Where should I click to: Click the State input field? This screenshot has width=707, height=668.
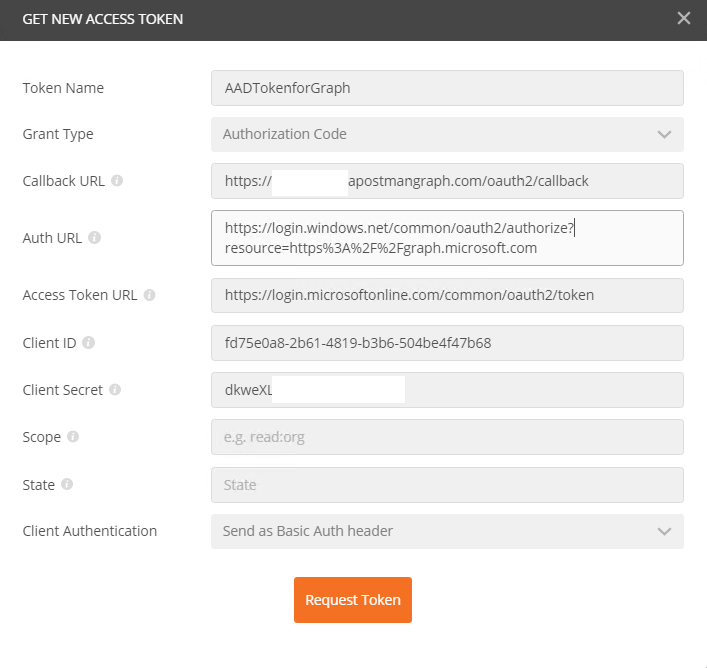click(447, 485)
